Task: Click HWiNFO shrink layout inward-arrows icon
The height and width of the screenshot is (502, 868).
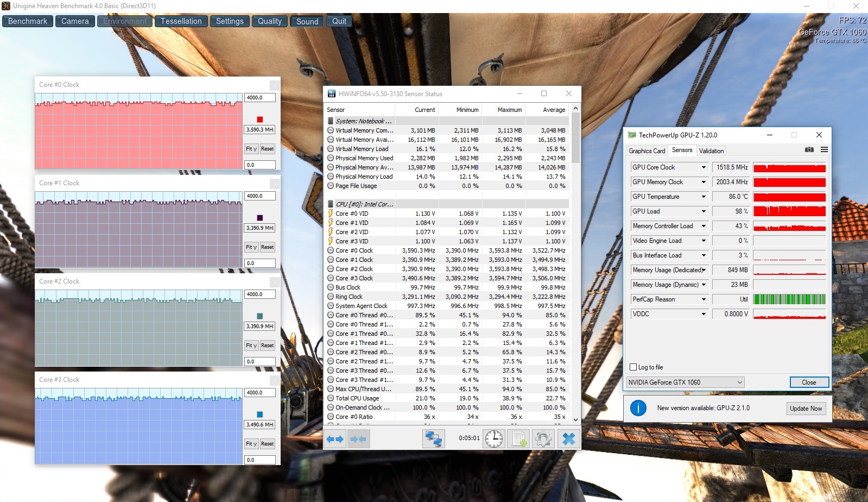Action: coord(358,439)
